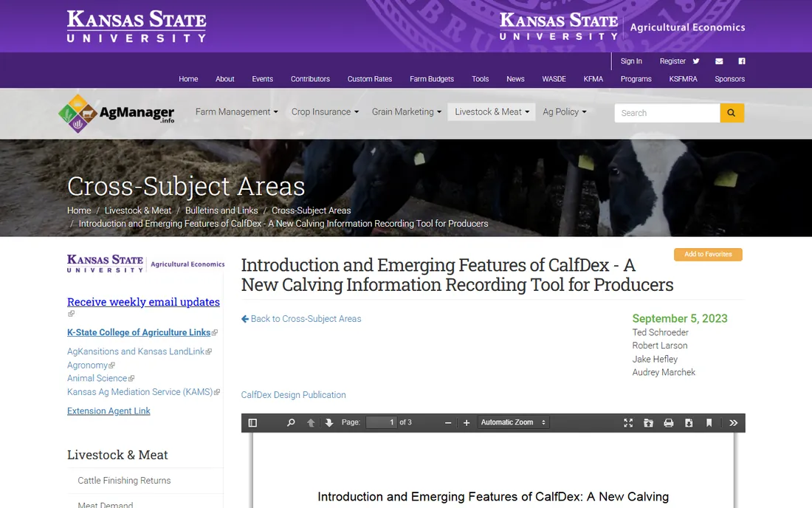Open AgKansitions and Kansas LandLink
The image size is (812, 508).
(x=136, y=351)
